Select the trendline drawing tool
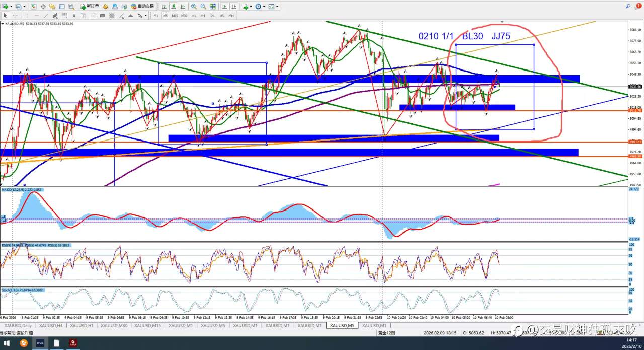This screenshot has width=644, height=350. click(46, 16)
